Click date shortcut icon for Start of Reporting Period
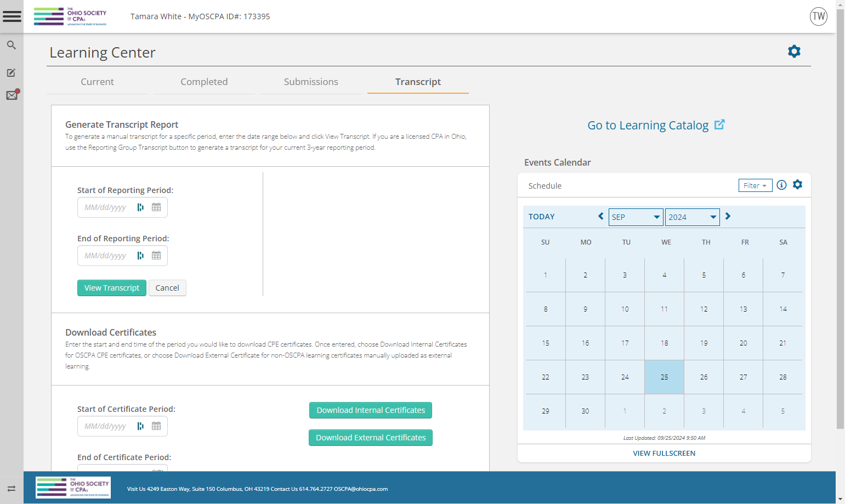This screenshot has height=504, width=845. pyautogui.click(x=140, y=207)
